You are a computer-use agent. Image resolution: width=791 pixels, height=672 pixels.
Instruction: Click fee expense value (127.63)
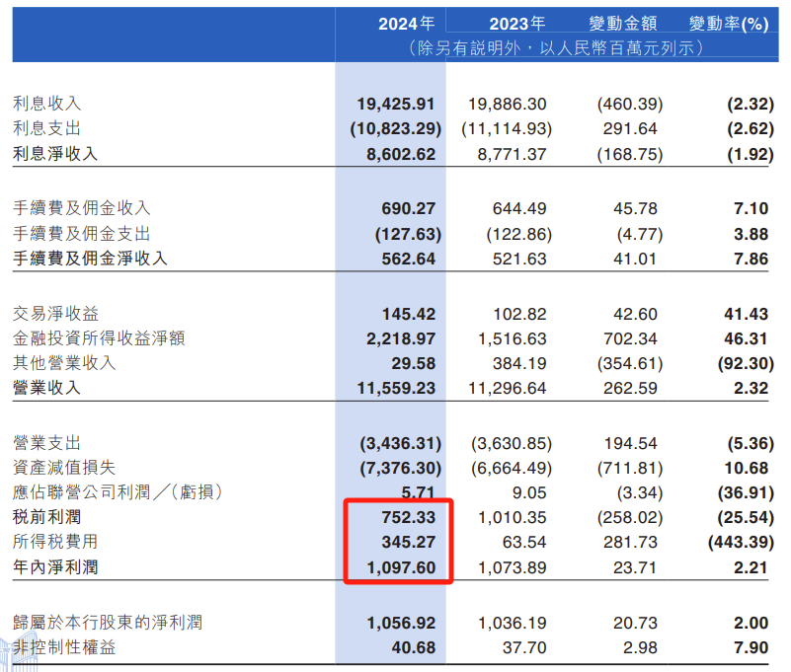pos(408,234)
